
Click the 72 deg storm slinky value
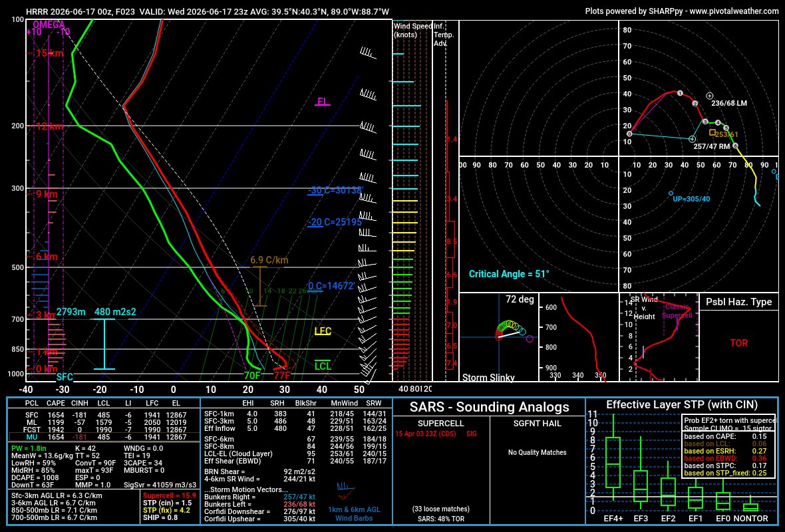coord(520,299)
